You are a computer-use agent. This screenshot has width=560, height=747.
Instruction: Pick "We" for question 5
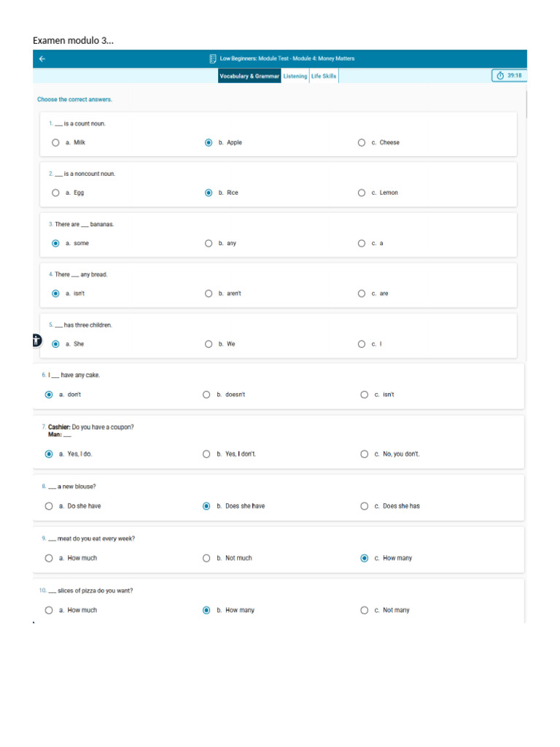pos(209,344)
